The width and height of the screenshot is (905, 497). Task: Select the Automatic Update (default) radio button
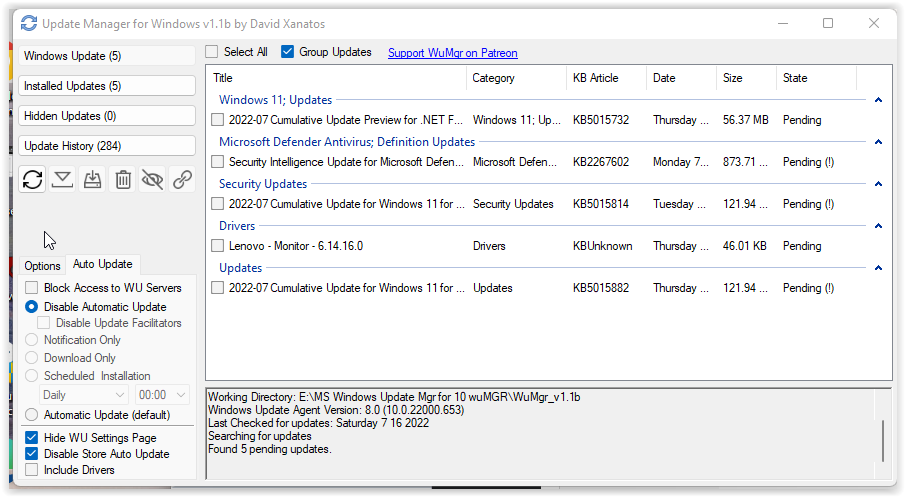32,415
